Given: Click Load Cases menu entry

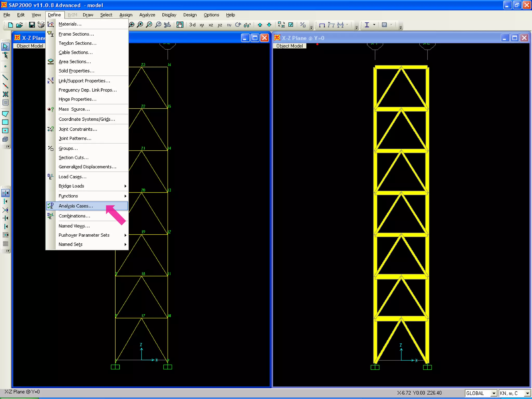Looking at the screenshot, I should click(x=72, y=177).
